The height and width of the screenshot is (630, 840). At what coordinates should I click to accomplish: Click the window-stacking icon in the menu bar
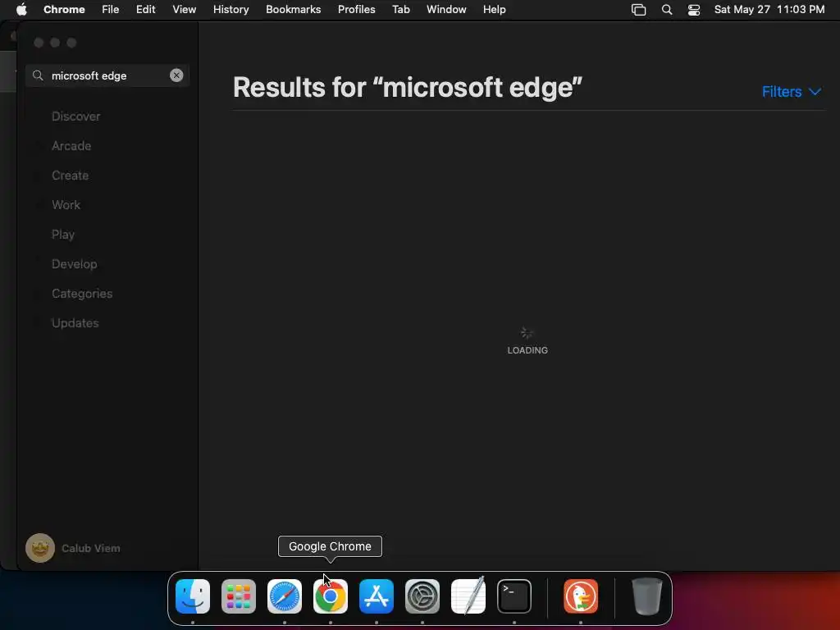point(638,10)
